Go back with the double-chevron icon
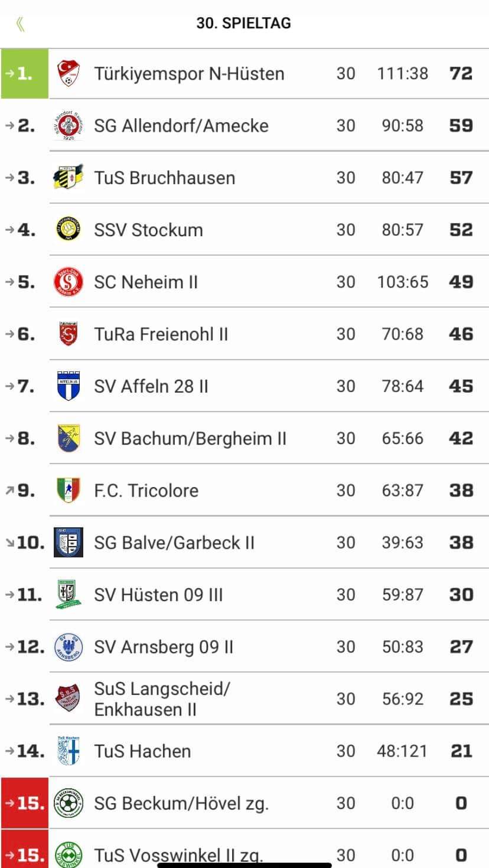The image size is (489, 868). 21,24
